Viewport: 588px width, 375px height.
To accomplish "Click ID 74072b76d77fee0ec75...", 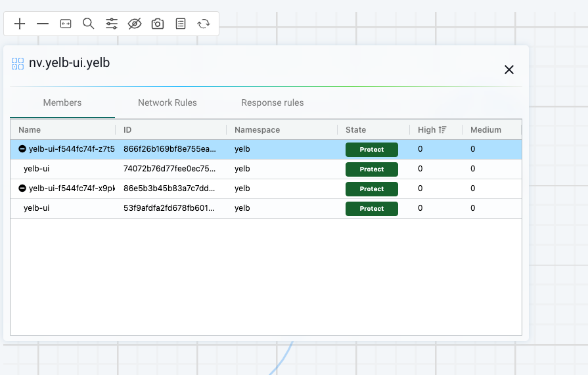I will [x=170, y=169].
